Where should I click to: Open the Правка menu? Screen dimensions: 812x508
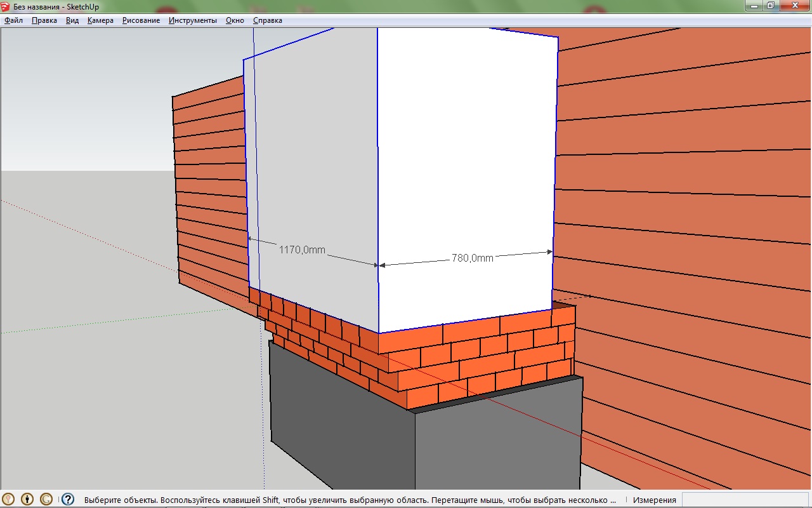44,20
